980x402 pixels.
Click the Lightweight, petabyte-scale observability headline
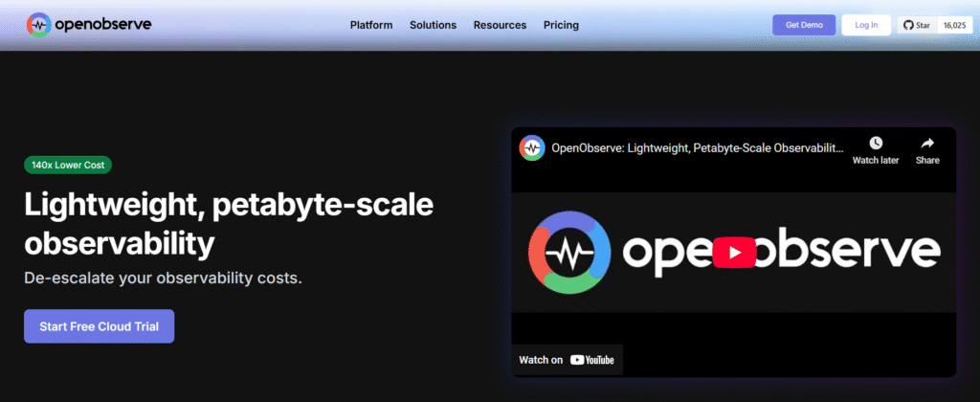(229, 224)
